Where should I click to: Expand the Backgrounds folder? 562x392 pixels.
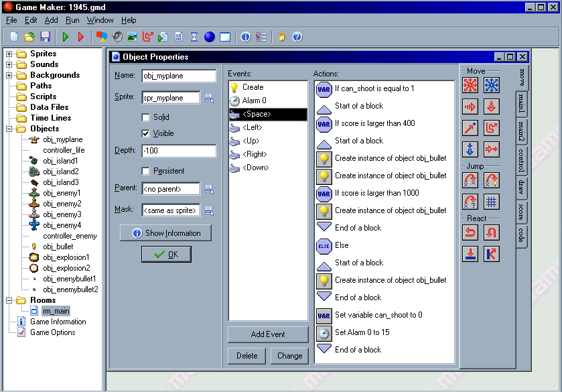pyautogui.click(x=9, y=75)
